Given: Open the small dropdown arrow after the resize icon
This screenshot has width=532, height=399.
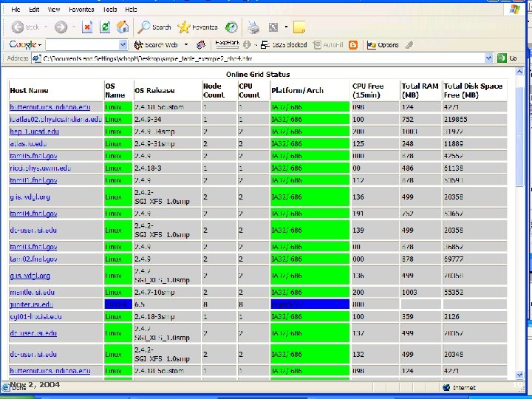Looking at the screenshot, I should (286, 27).
